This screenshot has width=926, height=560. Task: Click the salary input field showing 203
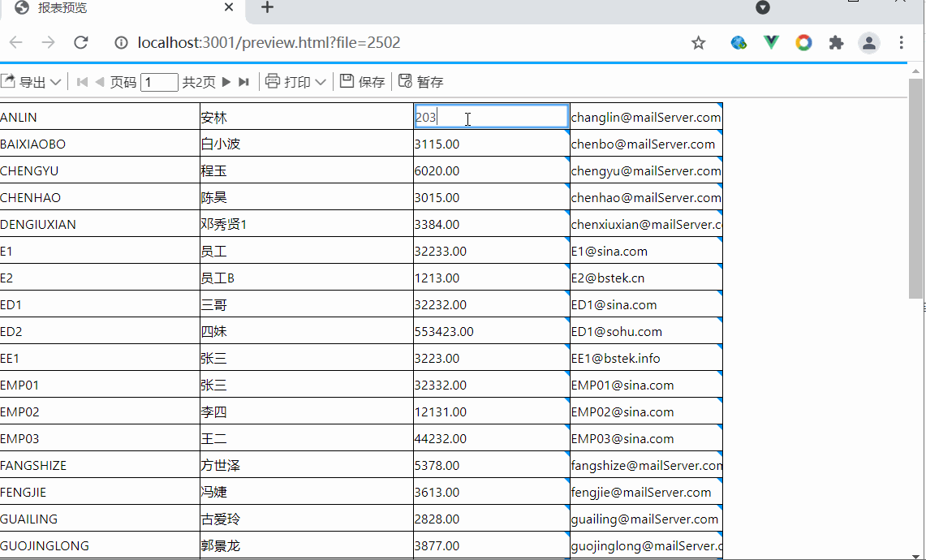click(x=491, y=116)
